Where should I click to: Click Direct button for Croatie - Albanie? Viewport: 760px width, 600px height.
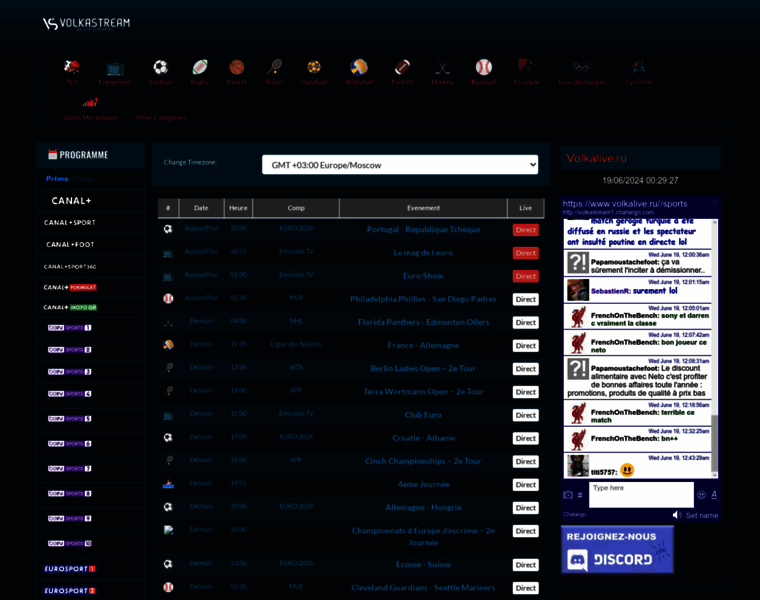pyautogui.click(x=525, y=438)
